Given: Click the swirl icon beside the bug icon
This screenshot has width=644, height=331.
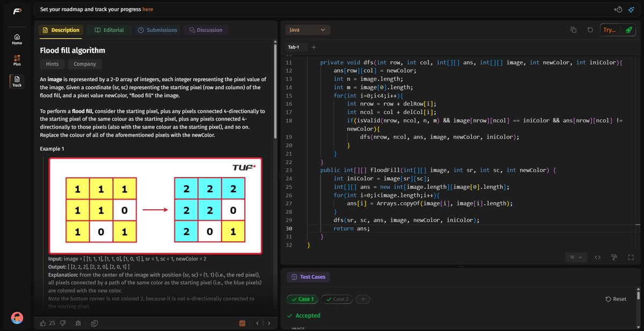Looking at the screenshot, I should [x=94, y=323].
